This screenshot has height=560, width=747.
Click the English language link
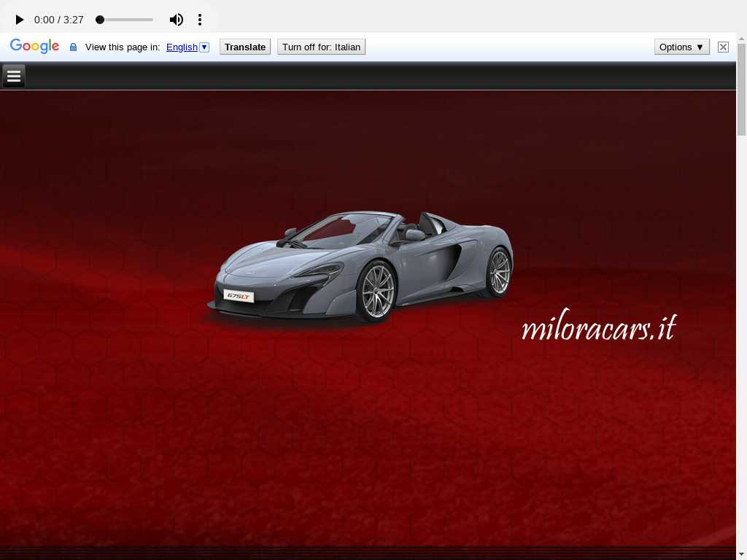pos(182,47)
